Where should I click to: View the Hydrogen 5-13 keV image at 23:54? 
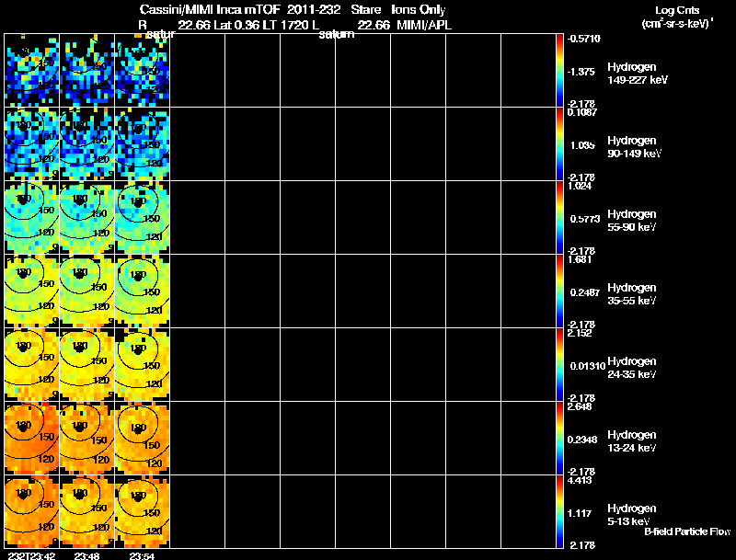143,511
